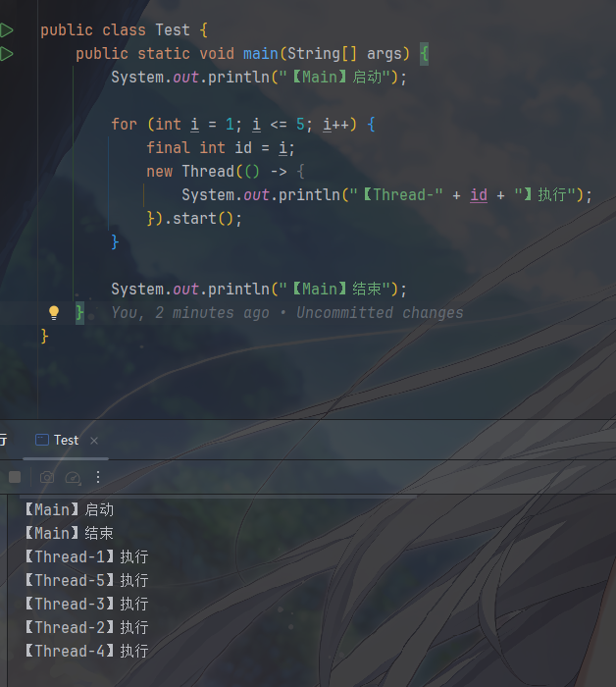This screenshot has height=687, width=616.
Task: Click the 'Test' class name in declaration
Action: tap(173, 30)
